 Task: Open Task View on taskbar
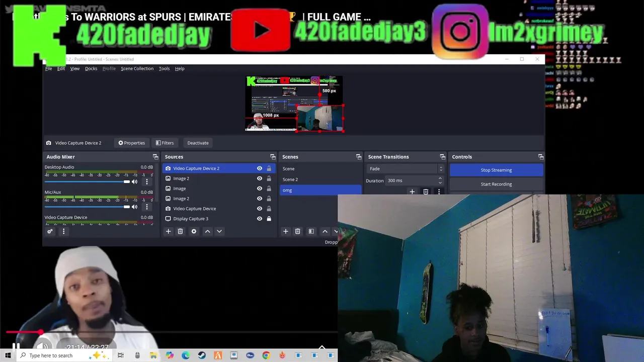pos(121,355)
